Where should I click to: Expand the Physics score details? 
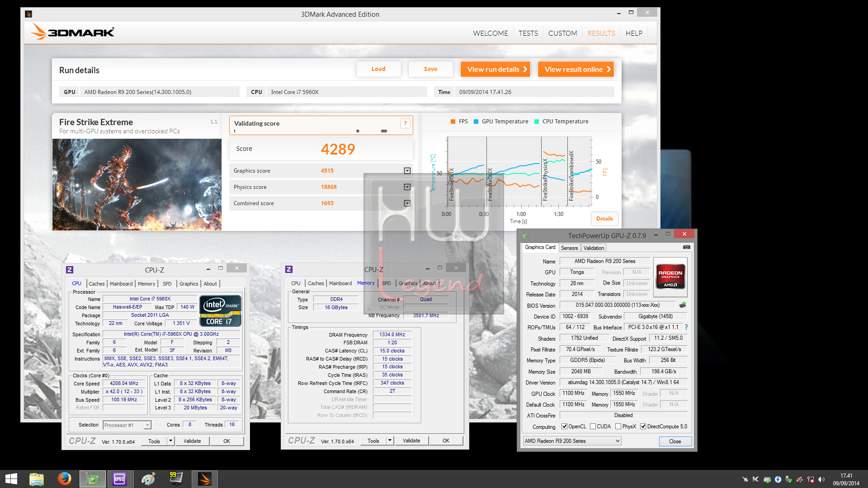pos(407,187)
